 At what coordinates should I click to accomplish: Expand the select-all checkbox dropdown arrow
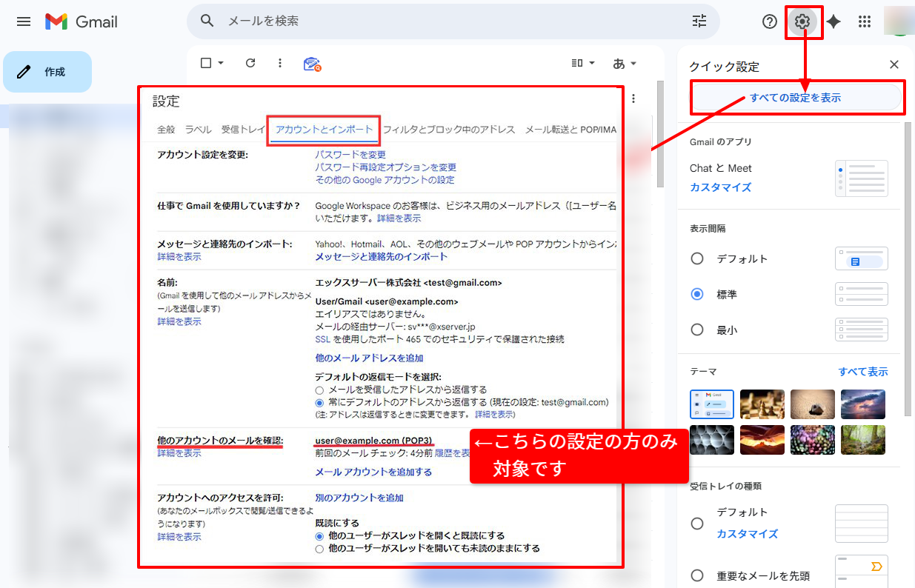221,63
